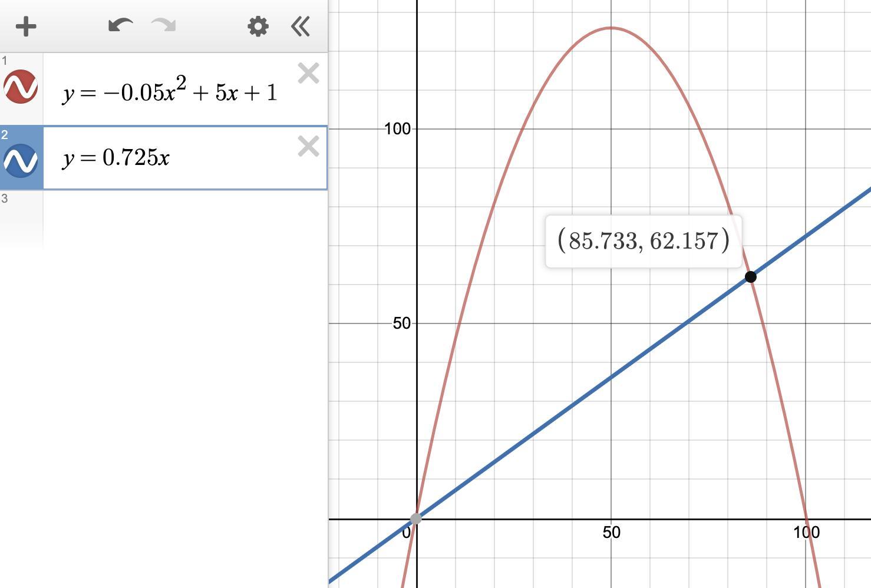Viewport: 871px width, 588px height.
Task: Click the 100 label on the x-axis
Action: tap(806, 533)
